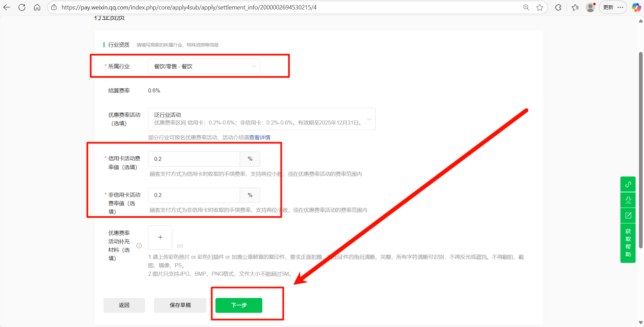Expand the 所属行业 dropdown showing 餐饮/零售 - 餐饮
This screenshot has width=644, height=327.
(204, 66)
